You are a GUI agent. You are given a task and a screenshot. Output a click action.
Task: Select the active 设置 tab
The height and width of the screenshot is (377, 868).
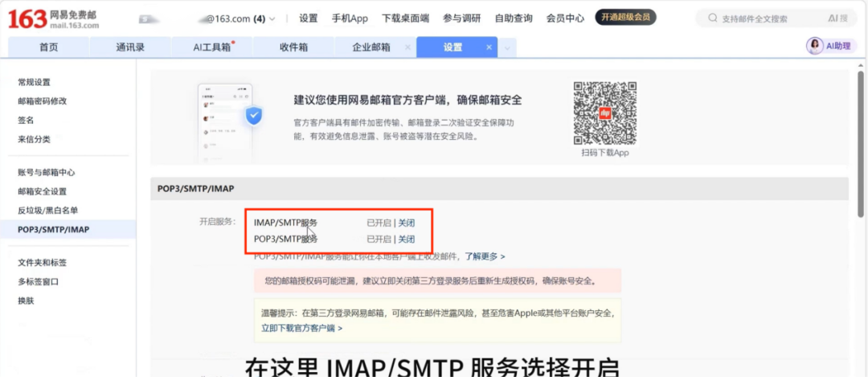coord(452,47)
